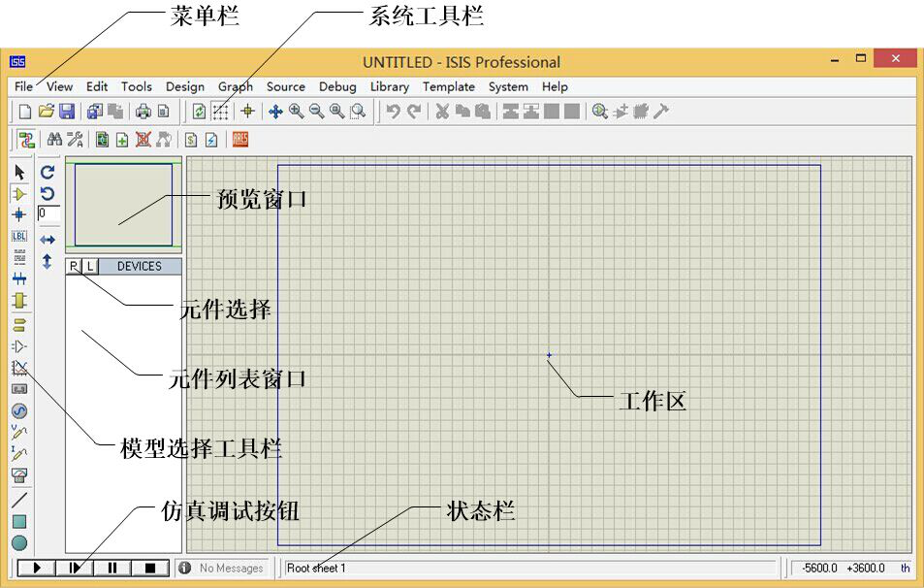
Task: Rotate anti-clockwise button
Action: [x=48, y=193]
